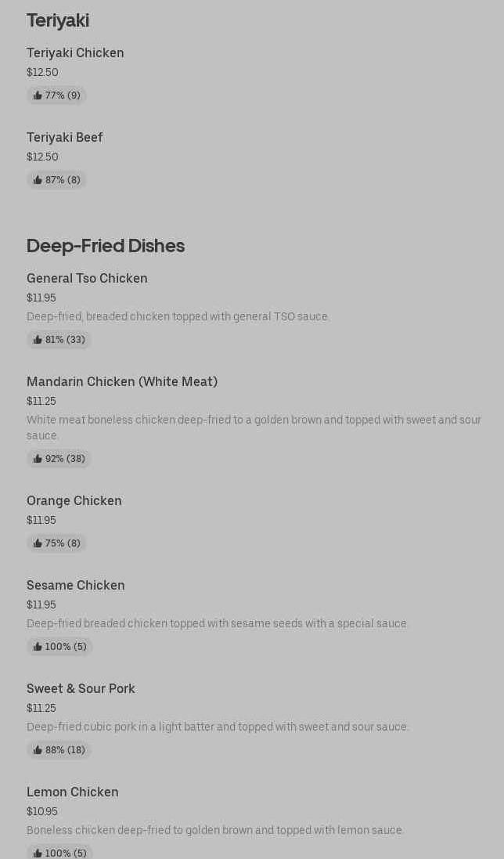Click the Mandarin Chicken description text
504x859 pixels.
tap(254, 428)
